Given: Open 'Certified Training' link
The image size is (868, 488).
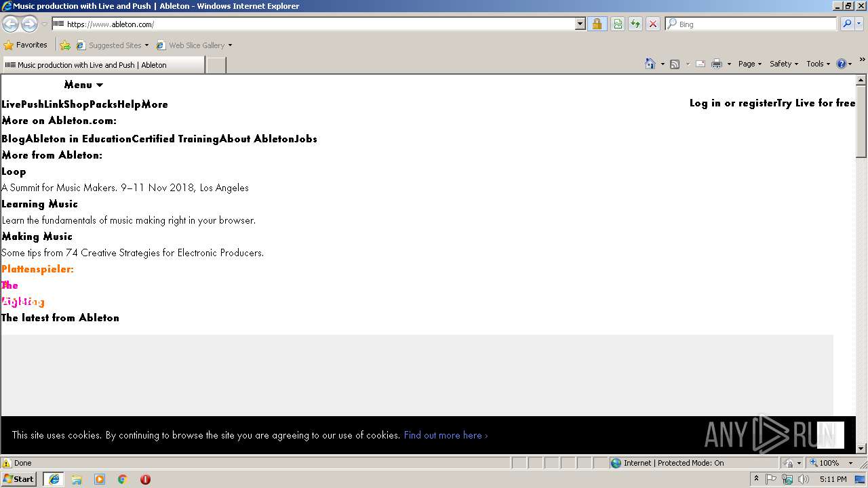Looking at the screenshot, I should tap(176, 139).
